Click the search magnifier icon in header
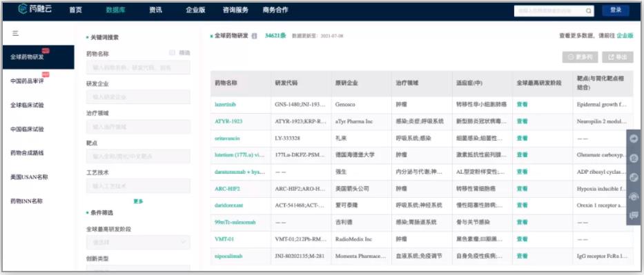 click(589, 11)
